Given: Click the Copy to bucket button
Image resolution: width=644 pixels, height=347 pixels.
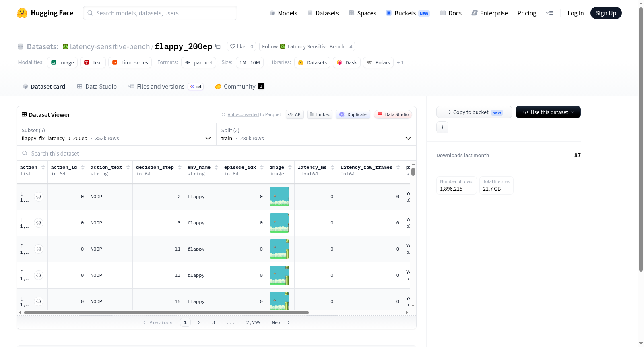Looking at the screenshot, I should pos(474,112).
